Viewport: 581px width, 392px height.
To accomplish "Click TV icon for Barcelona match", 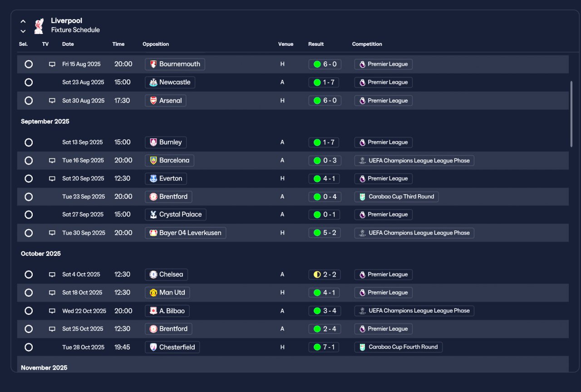I will coord(52,161).
